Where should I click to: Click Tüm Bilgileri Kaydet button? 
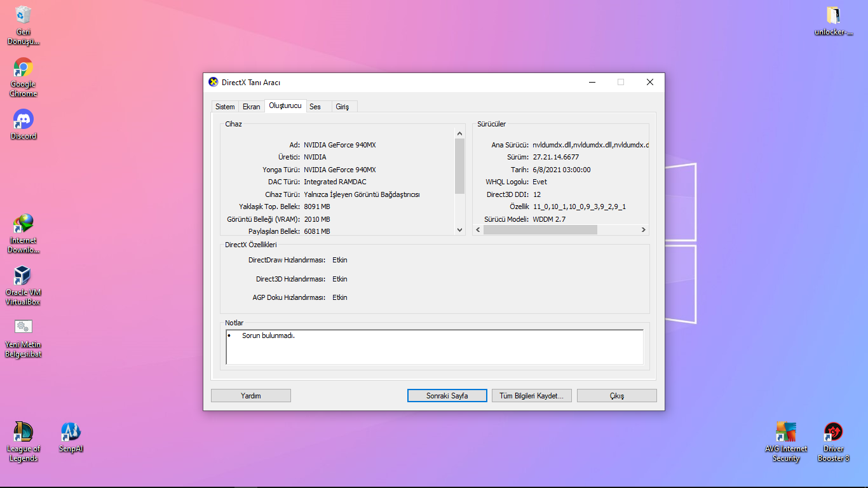(532, 396)
